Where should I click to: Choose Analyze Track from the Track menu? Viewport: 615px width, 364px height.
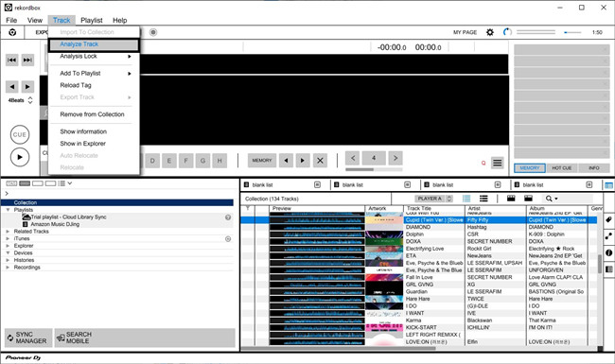tap(94, 44)
